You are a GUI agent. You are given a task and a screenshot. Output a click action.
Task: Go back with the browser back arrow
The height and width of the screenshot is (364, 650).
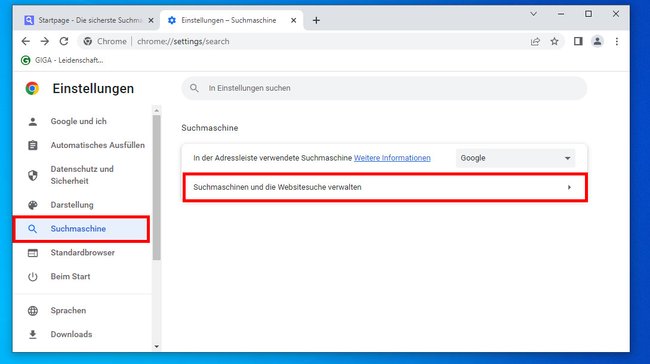(26, 41)
